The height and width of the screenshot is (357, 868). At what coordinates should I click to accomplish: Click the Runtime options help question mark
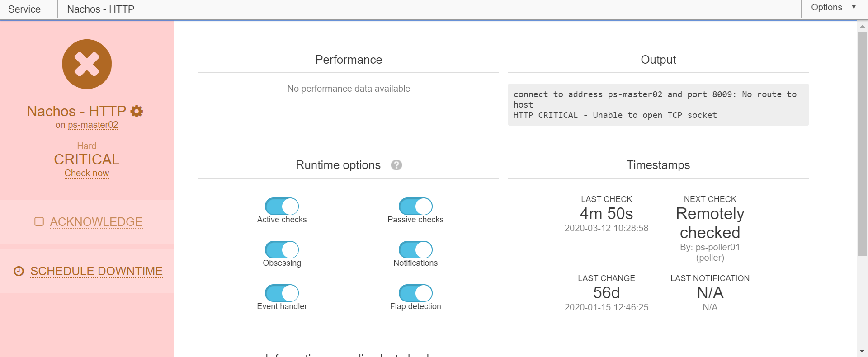396,165
